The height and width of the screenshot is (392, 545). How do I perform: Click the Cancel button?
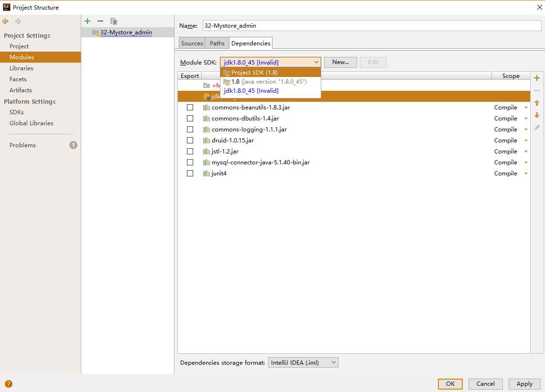485,384
